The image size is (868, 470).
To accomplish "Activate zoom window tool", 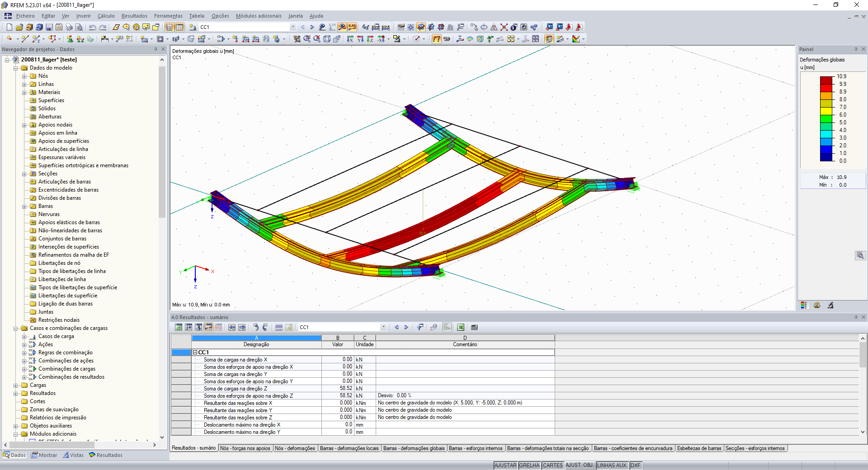I will [x=307, y=39].
